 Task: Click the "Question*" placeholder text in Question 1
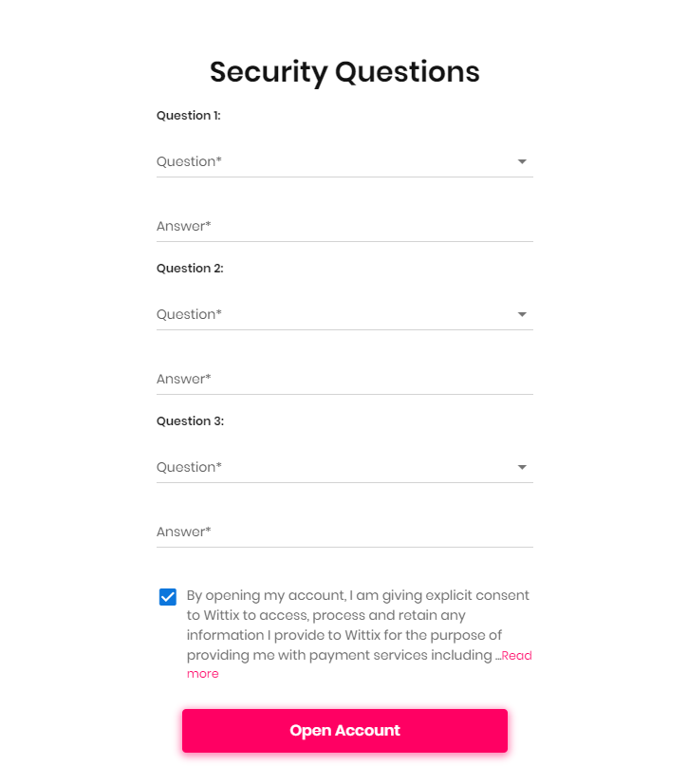point(189,162)
